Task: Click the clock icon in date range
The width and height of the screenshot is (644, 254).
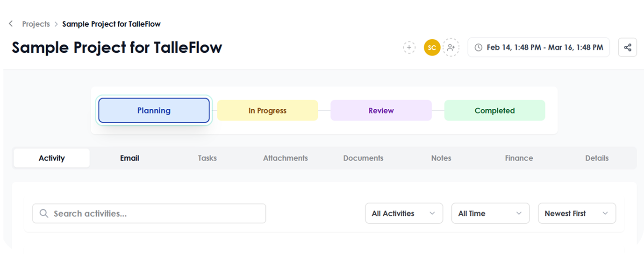Action: coord(479,47)
